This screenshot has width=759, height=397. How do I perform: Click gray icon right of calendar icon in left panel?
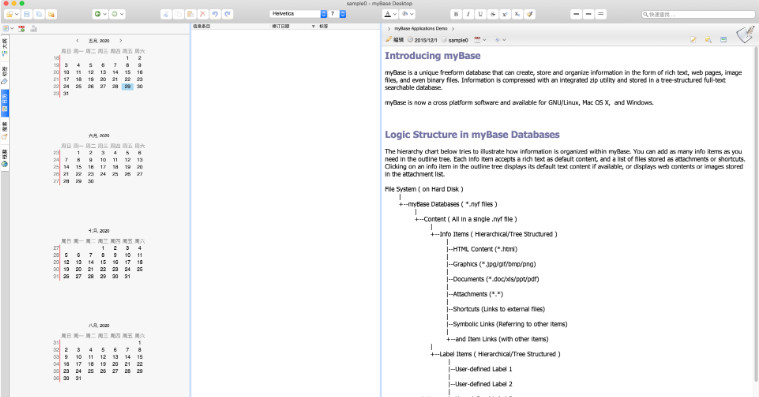pos(33,29)
